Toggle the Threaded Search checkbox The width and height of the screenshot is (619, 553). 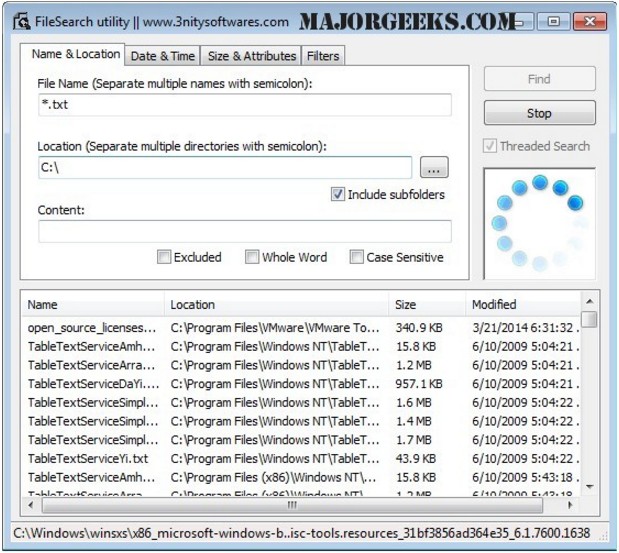click(x=490, y=146)
